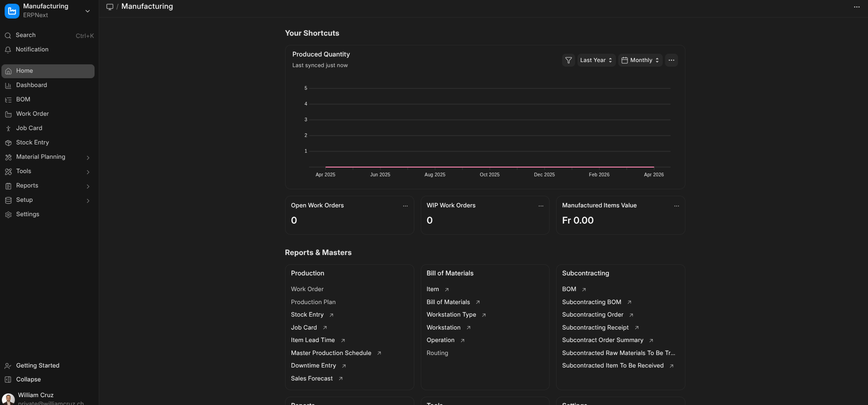Open William Cruz user profile
This screenshot has width=868, height=405.
[48, 399]
